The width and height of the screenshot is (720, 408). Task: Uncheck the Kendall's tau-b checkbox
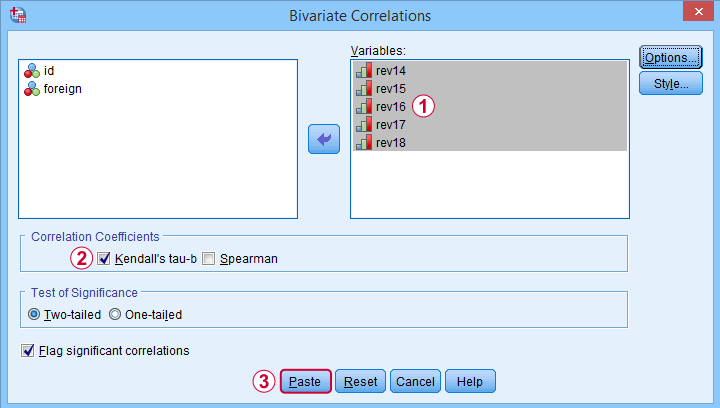104,259
